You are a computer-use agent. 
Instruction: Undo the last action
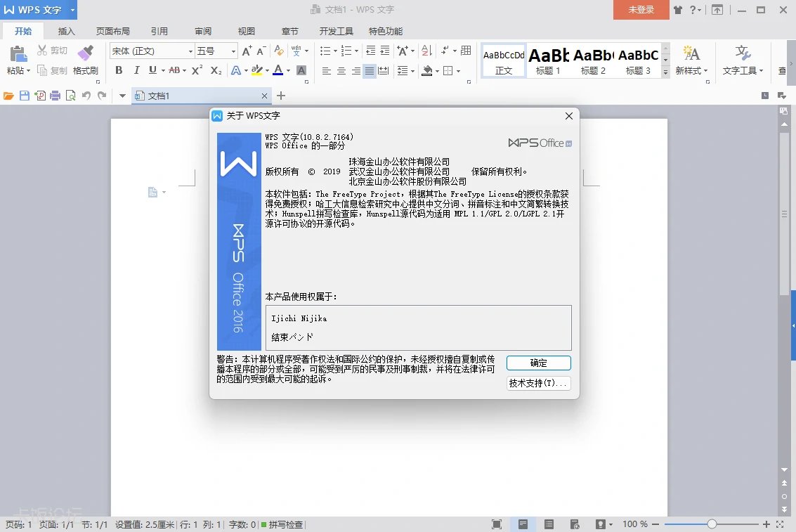tap(86, 95)
